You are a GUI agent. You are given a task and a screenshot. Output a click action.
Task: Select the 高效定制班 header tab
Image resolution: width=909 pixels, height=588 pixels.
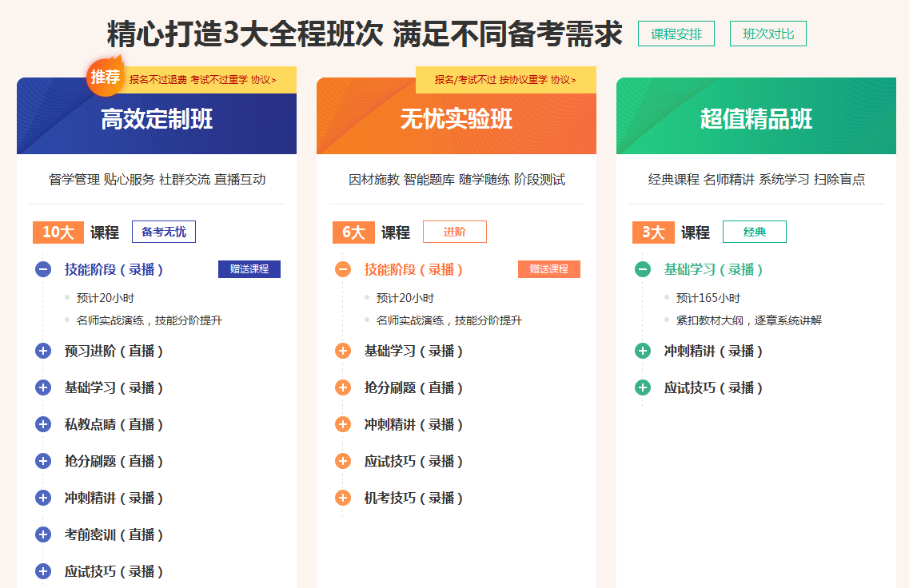tap(157, 120)
